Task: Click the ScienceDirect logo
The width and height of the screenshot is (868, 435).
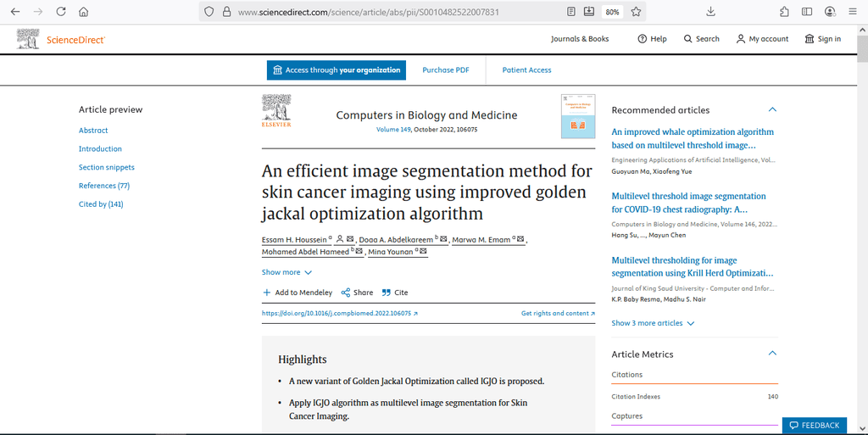Action: click(60, 39)
